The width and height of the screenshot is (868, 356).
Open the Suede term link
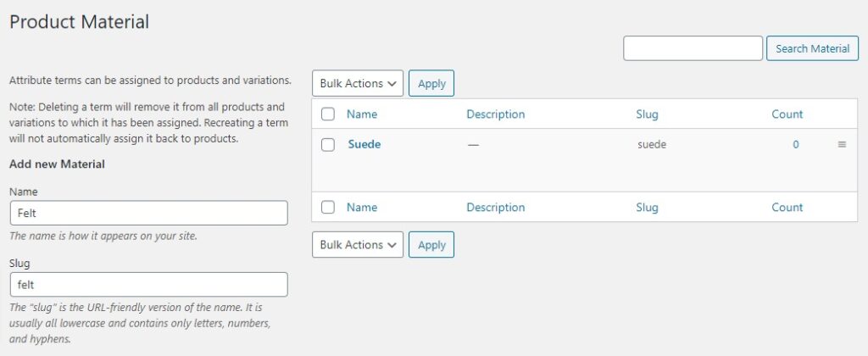(x=364, y=144)
